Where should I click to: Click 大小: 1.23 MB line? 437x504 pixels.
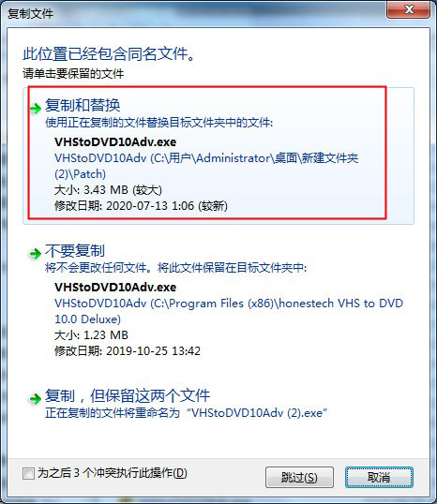tap(91, 335)
